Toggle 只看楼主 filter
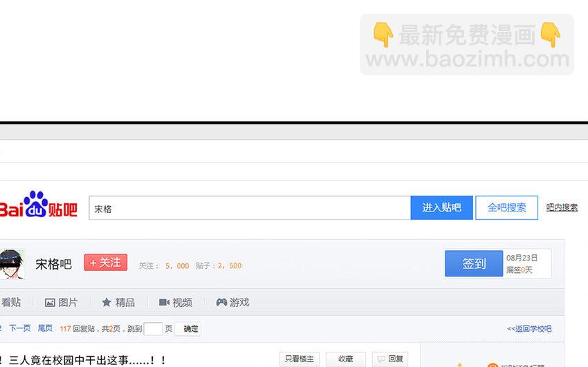Viewport: 588px width, 367px height. pyautogui.click(x=300, y=359)
